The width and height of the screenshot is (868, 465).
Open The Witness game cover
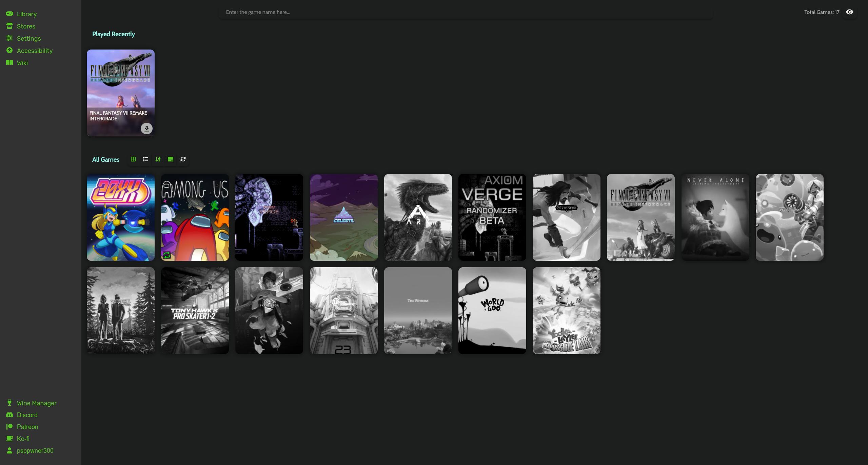pos(418,311)
